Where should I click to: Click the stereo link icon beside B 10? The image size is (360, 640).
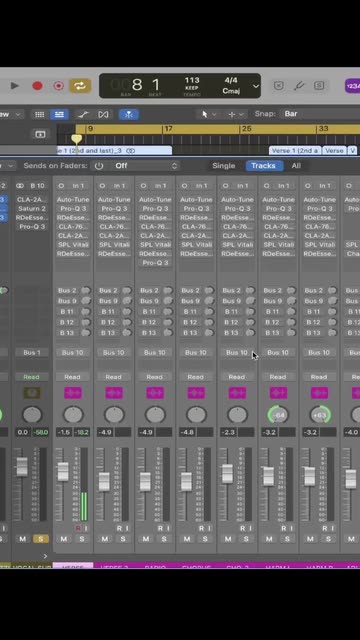20,186
